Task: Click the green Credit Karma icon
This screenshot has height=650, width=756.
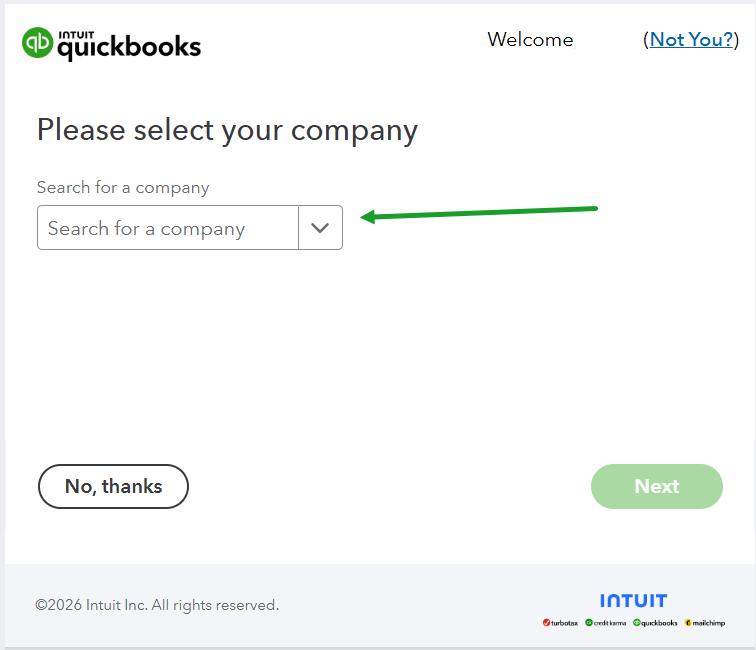Action: coord(589,623)
